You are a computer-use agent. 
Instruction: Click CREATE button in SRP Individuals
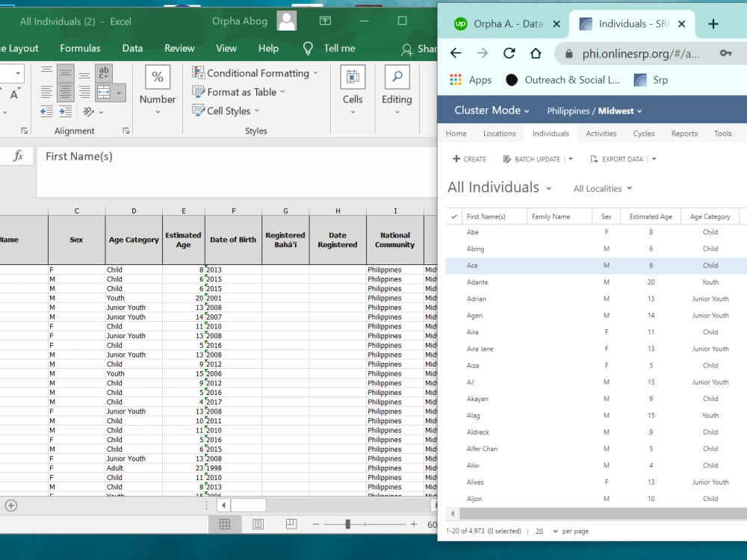(x=469, y=159)
